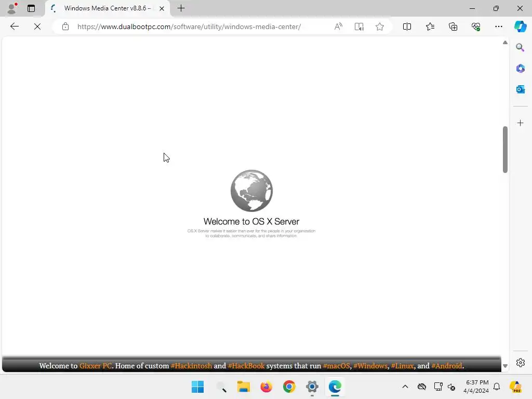Open the muted volume tray icon

[451, 387]
